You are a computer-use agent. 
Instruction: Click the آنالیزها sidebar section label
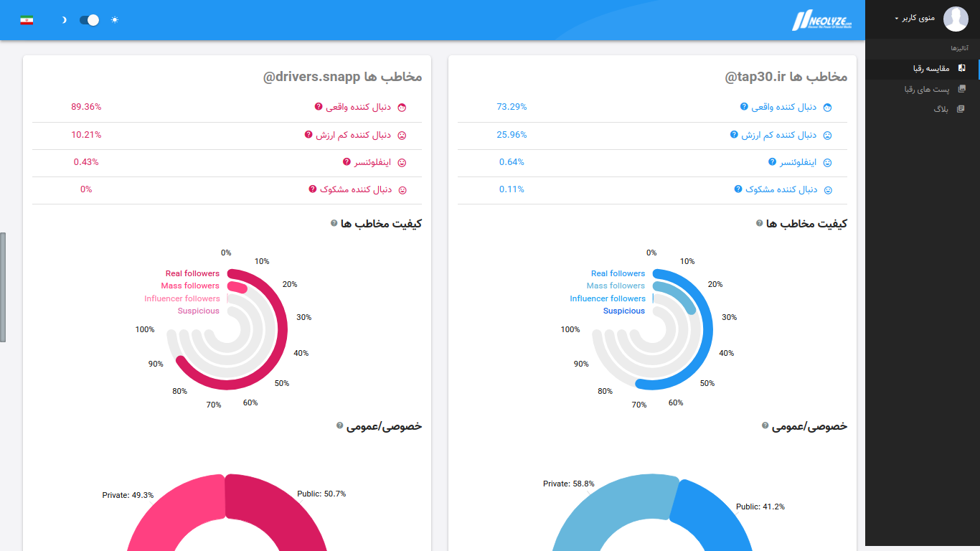(x=960, y=48)
